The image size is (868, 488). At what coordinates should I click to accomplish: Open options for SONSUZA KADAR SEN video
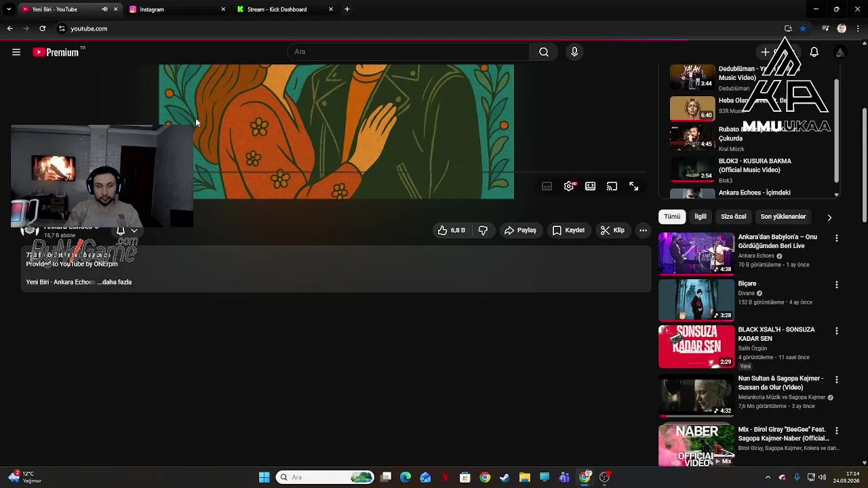pos(837,331)
